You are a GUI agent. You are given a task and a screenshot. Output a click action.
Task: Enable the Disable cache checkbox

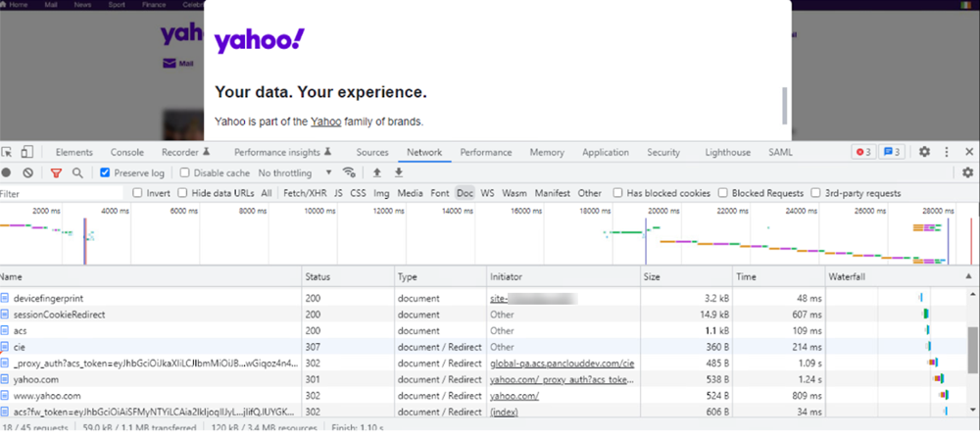coord(184,173)
